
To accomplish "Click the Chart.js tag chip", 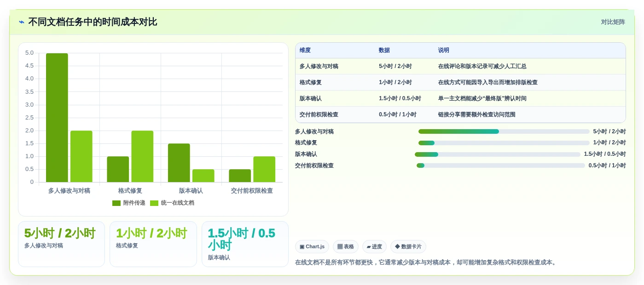I will 312,247.
